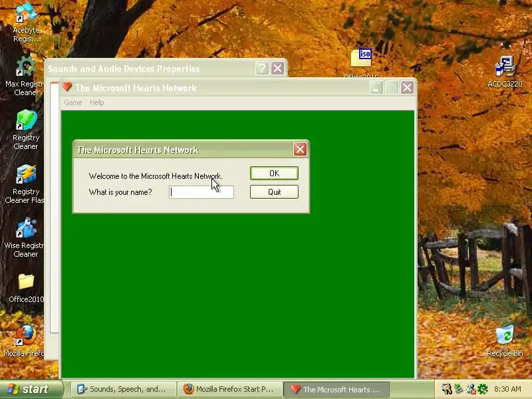This screenshot has width=532, height=399.
Task: Click the help question mark in Sounds and Audio Devices Properties
Action: (x=262, y=68)
